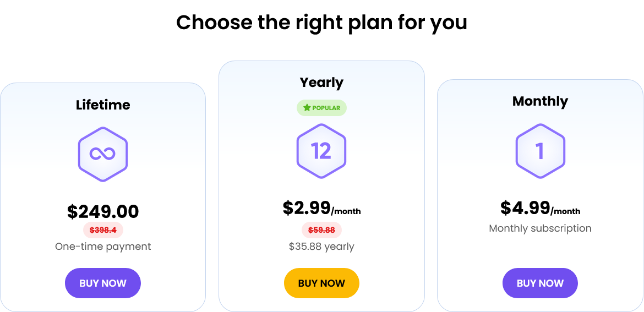Click the $2.99/month yearly price
This screenshot has height=312, width=644.
pyautogui.click(x=321, y=208)
